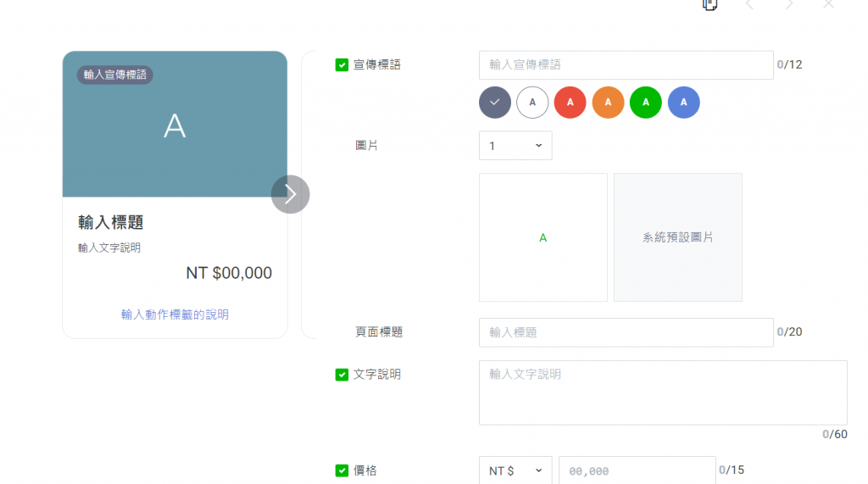Click the copy card icon at top
This screenshot has width=868, height=484.
pos(709,4)
